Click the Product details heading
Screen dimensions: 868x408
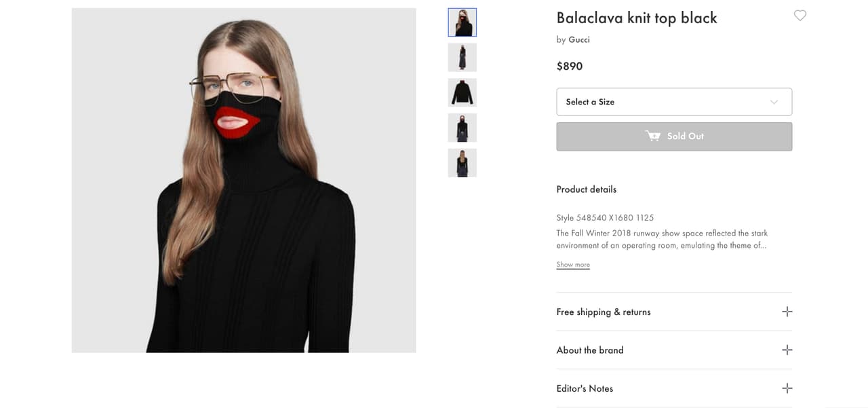[586, 189]
